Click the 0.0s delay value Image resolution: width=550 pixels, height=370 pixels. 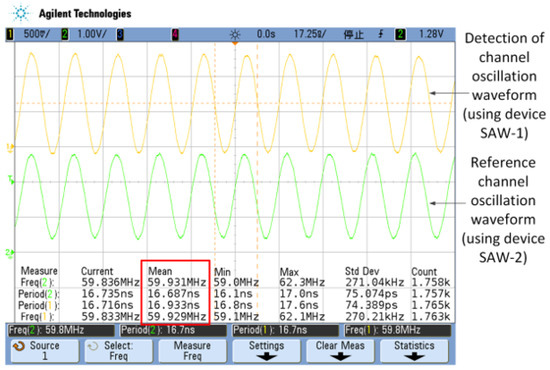tap(266, 34)
